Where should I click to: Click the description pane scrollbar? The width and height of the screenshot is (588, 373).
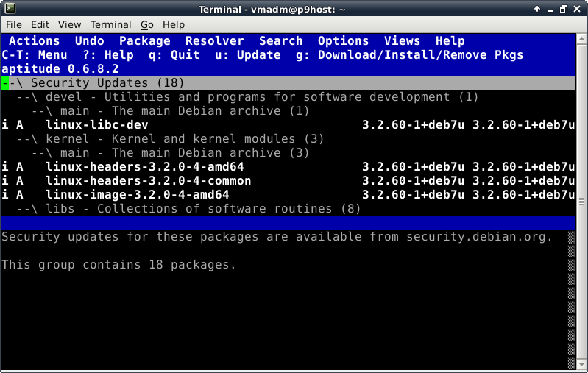(x=572, y=294)
